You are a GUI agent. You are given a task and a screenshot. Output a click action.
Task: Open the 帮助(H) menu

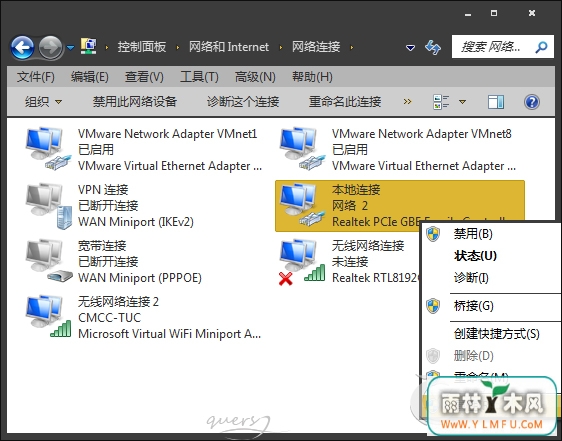[x=312, y=77]
